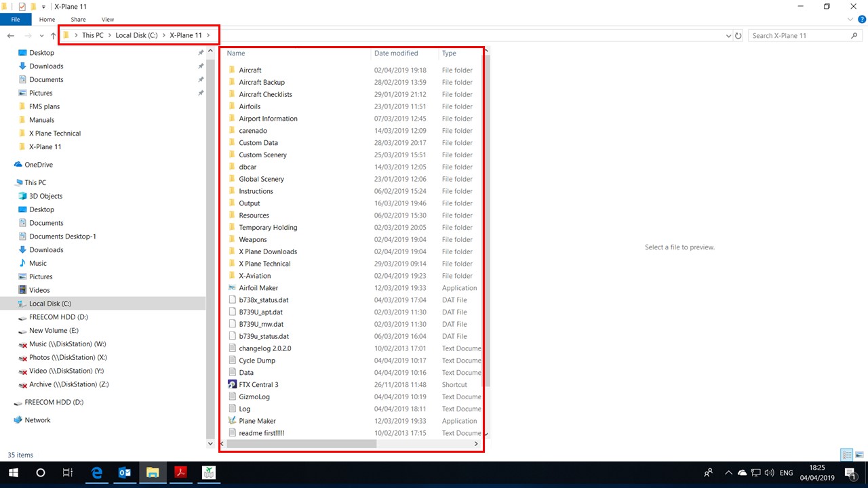Image resolution: width=868 pixels, height=488 pixels.
Task: Click Local Disk (C:) in breadcrumb path
Action: [136, 35]
